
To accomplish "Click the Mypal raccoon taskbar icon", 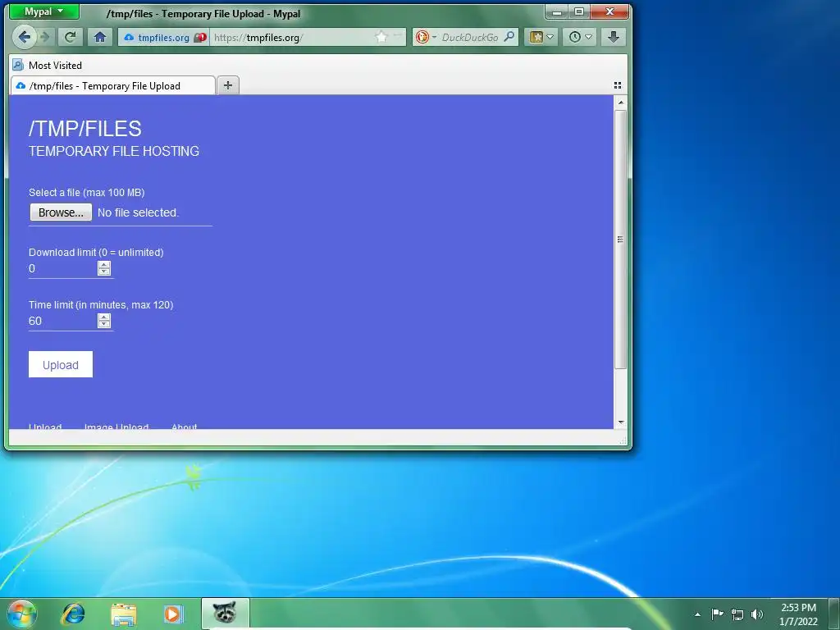I will pyautogui.click(x=225, y=614).
